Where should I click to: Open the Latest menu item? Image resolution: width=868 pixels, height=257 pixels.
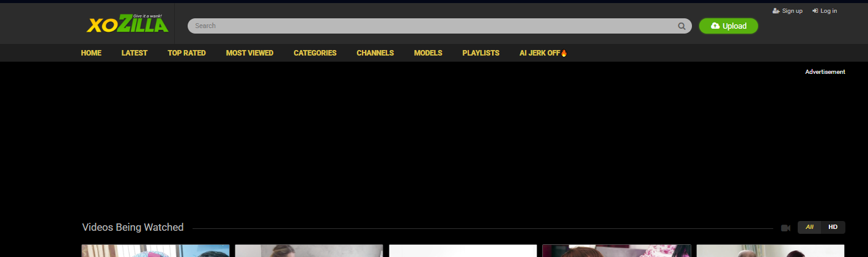pyautogui.click(x=134, y=53)
